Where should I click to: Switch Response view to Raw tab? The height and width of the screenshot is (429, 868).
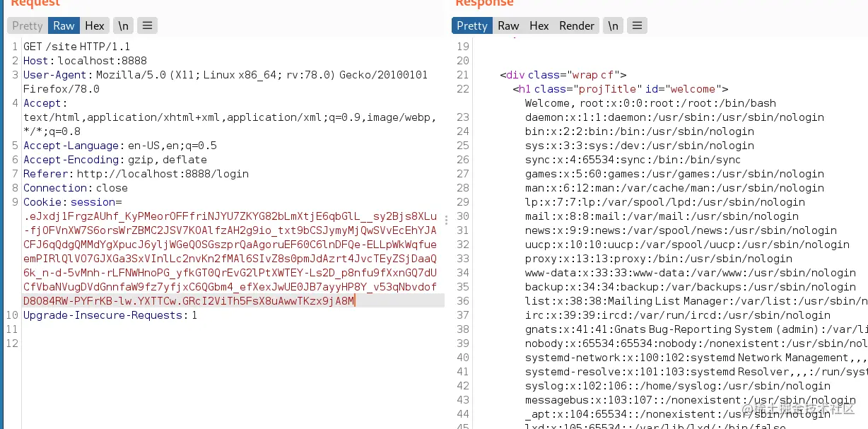pos(508,26)
